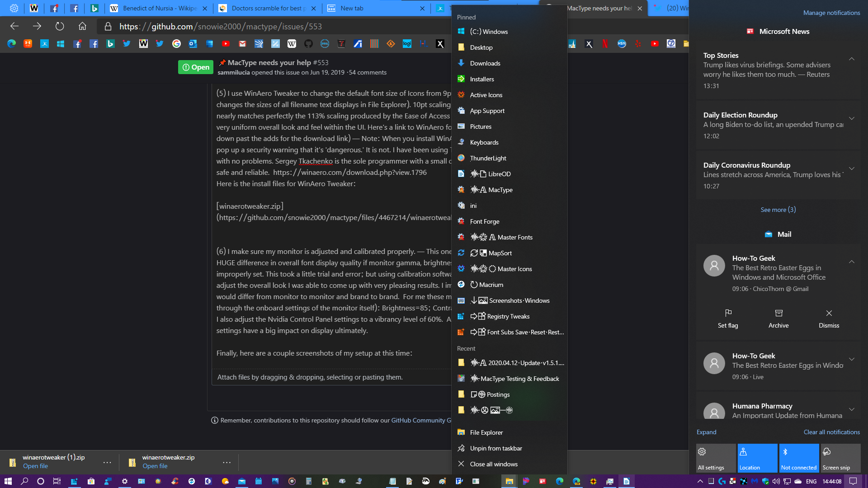Click MapSort in the jumplist
Screen dimensions: 868x488
point(500,253)
